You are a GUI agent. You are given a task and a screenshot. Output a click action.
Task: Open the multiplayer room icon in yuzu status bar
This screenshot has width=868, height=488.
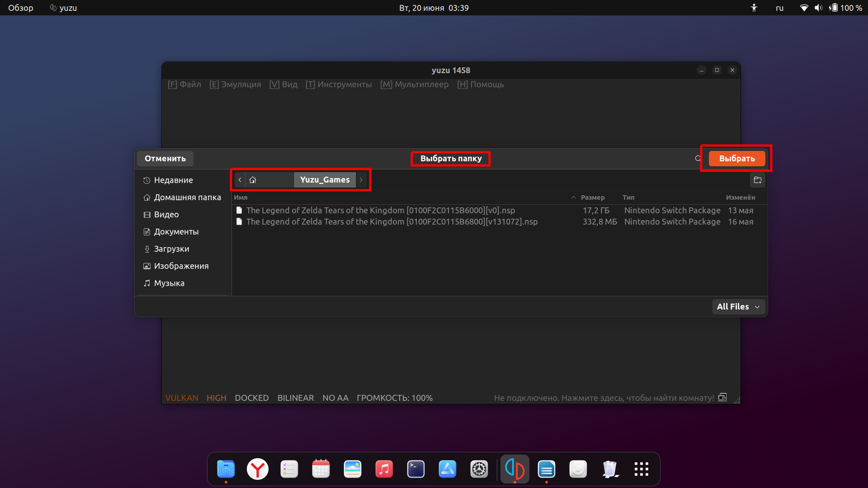[722, 398]
